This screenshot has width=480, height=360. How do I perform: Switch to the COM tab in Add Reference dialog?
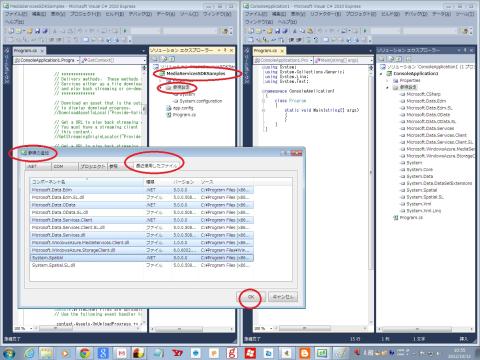65,166
